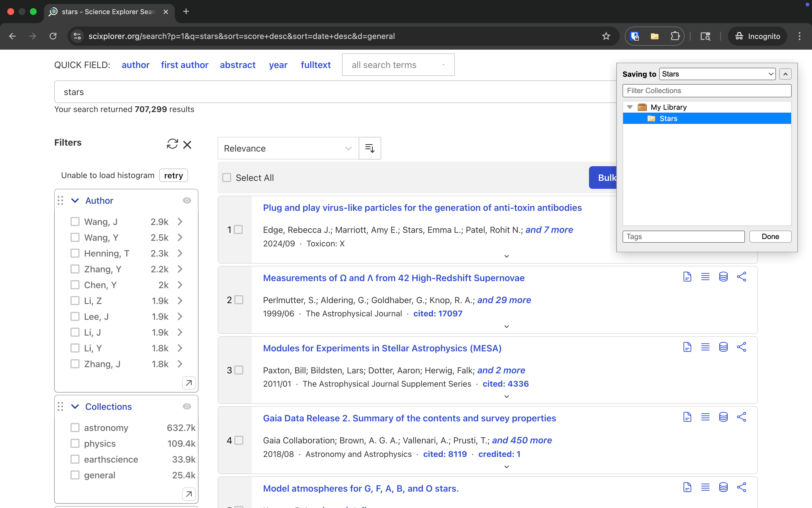Tick the Henning, T author checkbox
This screenshot has height=508, width=812.
click(75, 253)
